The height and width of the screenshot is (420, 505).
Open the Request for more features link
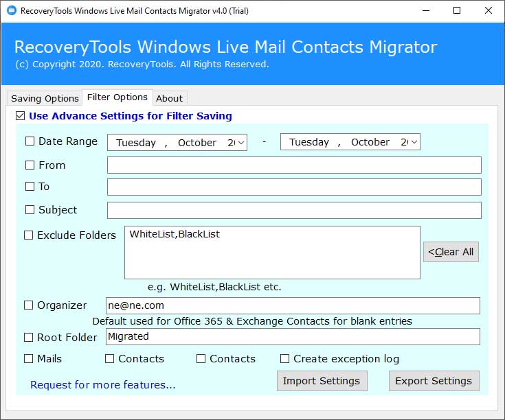pos(103,384)
